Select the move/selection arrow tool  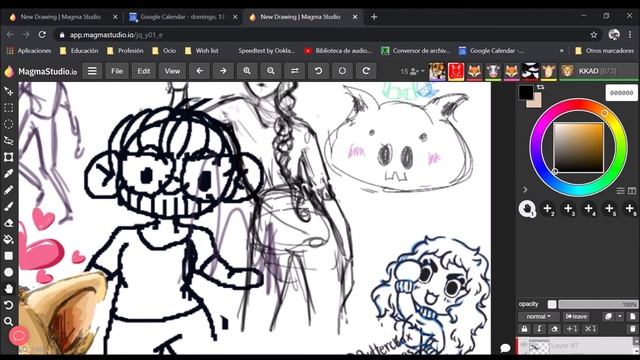tap(8, 91)
